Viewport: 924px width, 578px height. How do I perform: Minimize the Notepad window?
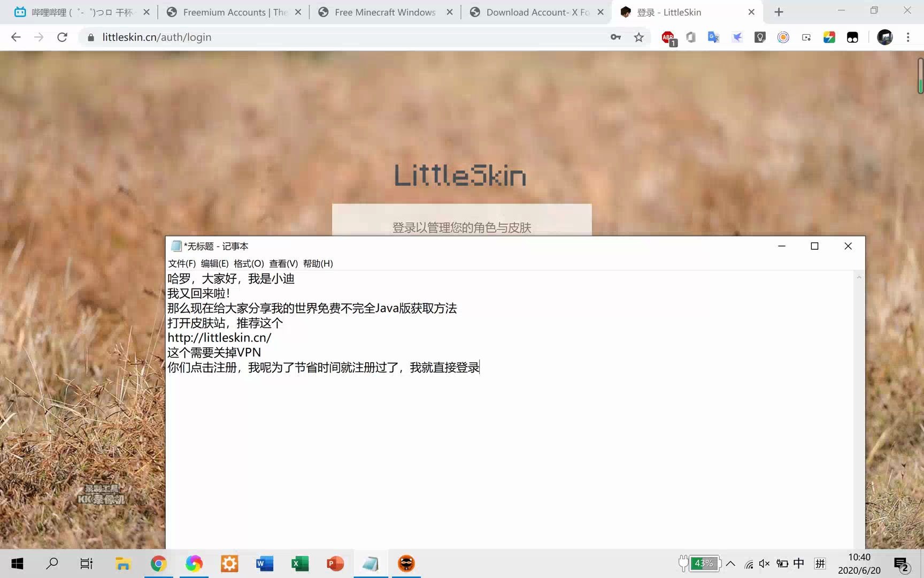click(x=782, y=246)
